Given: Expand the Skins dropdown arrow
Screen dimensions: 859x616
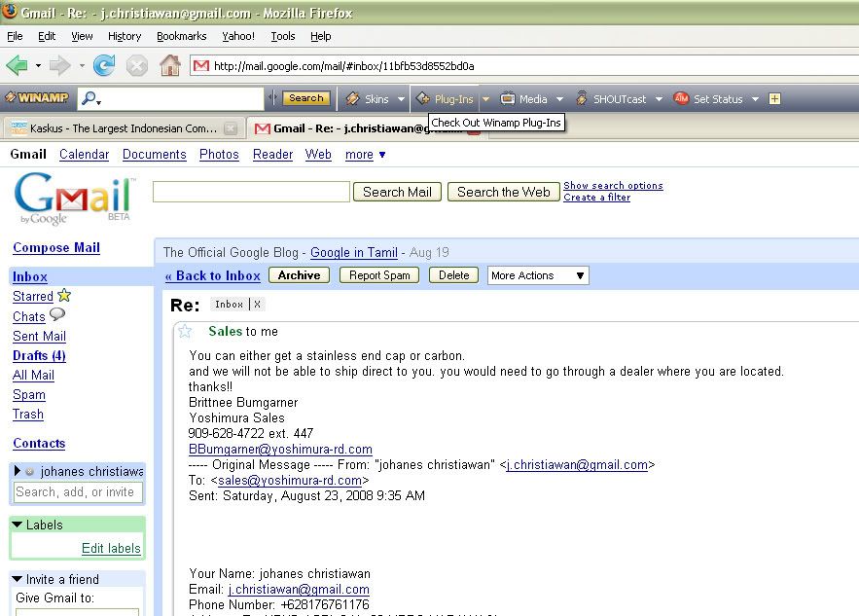Looking at the screenshot, I should tap(401, 99).
